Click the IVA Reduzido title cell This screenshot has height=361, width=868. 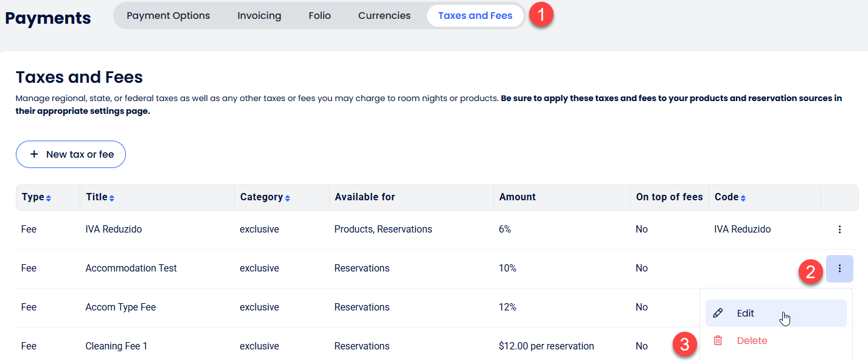tap(114, 230)
